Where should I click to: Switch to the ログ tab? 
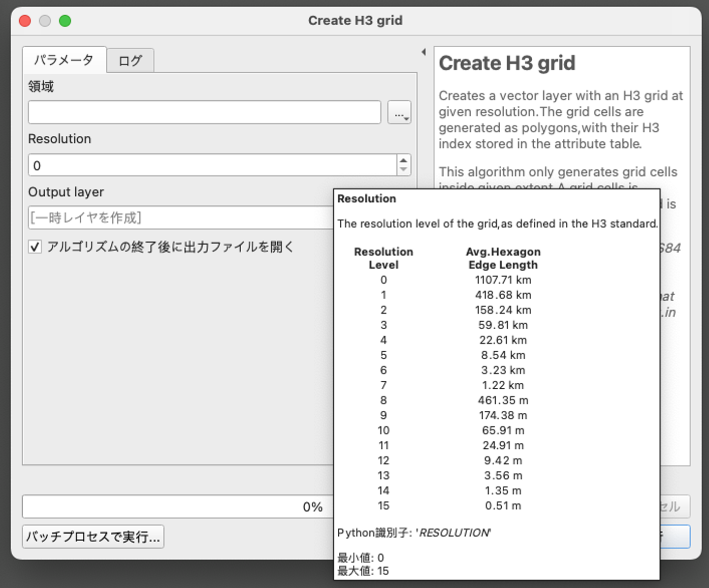pyautogui.click(x=130, y=61)
